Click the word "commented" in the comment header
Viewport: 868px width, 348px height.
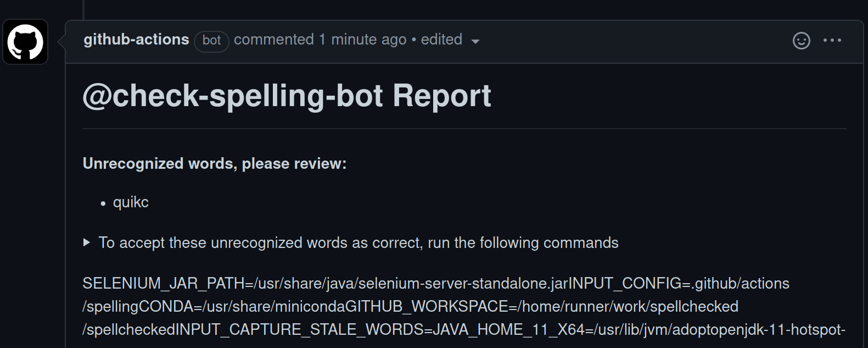pos(274,40)
